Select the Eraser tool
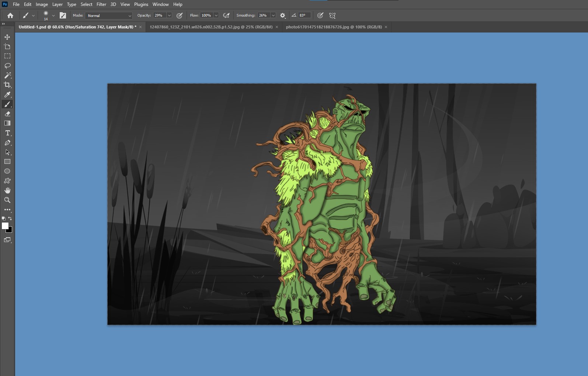 click(x=7, y=114)
